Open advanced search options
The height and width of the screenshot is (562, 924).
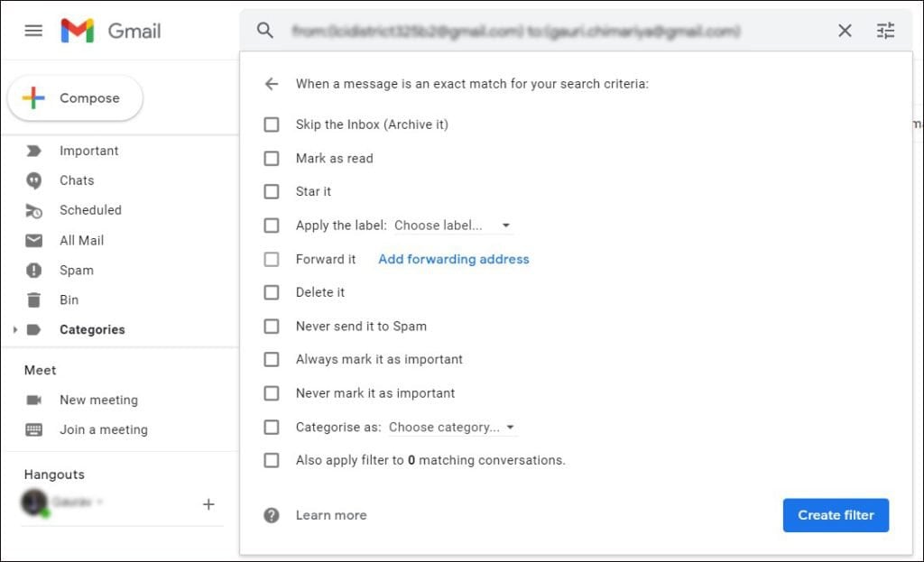885,30
